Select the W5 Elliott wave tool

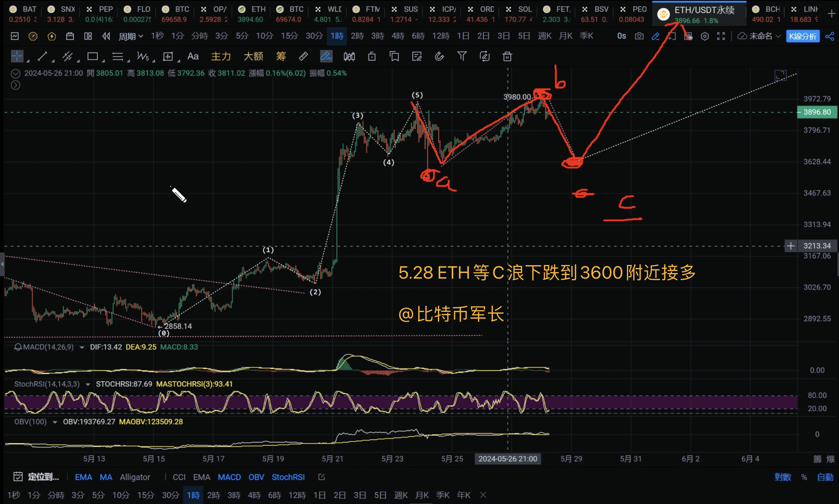(x=143, y=56)
